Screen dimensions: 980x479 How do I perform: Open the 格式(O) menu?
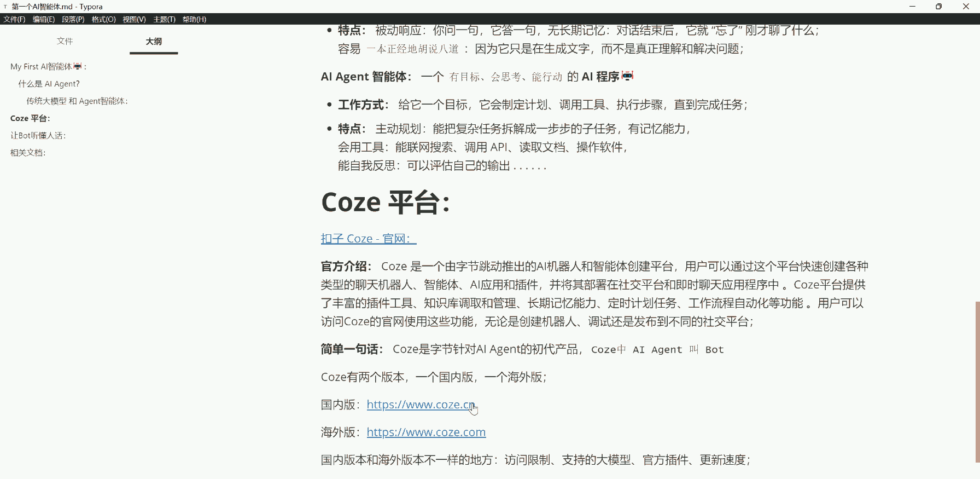tap(104, 19)
